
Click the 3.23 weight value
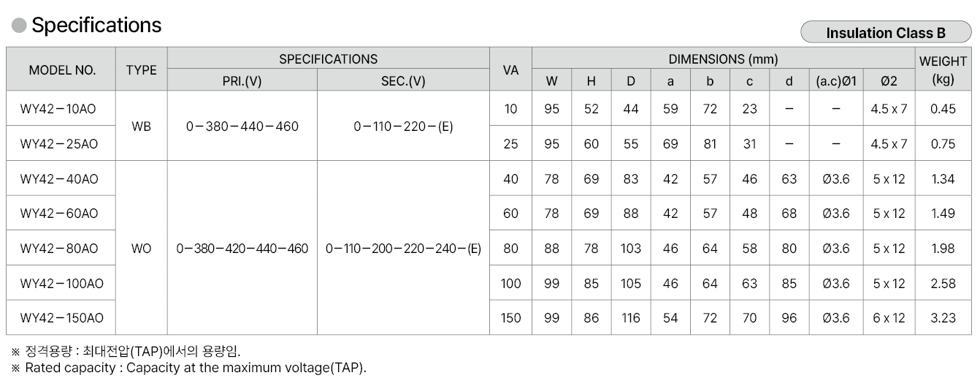coord(943,318)
